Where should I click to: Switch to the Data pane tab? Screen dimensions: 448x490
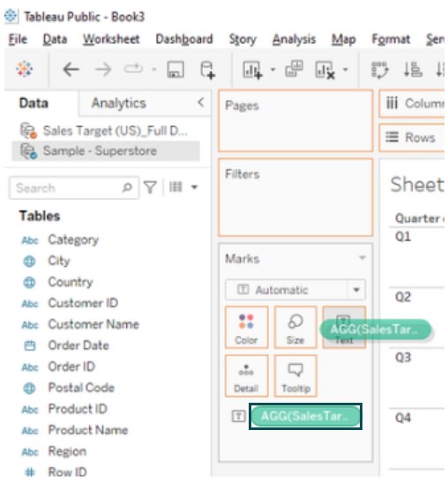34,103
